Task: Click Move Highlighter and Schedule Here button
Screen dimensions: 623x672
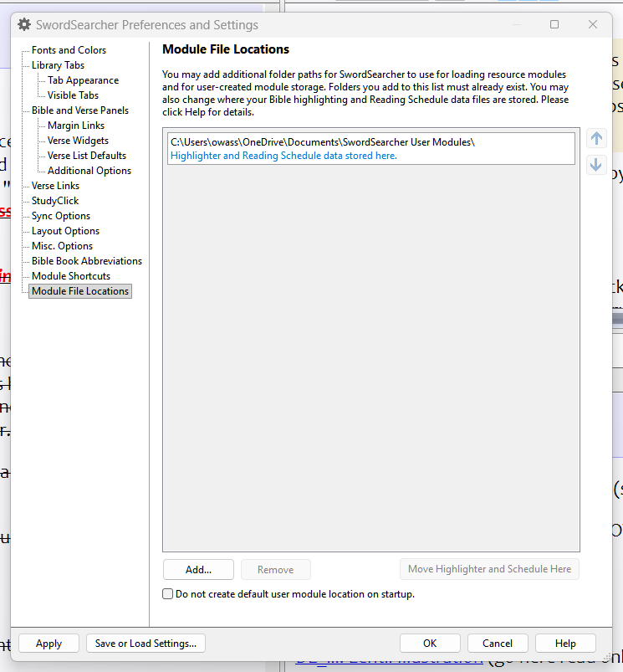Action: (489, 569)
